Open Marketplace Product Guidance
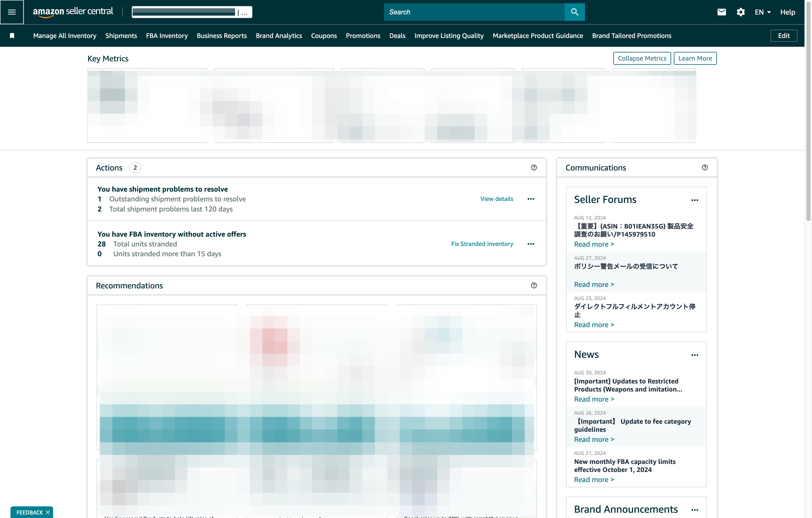 (x=537, y=36)
